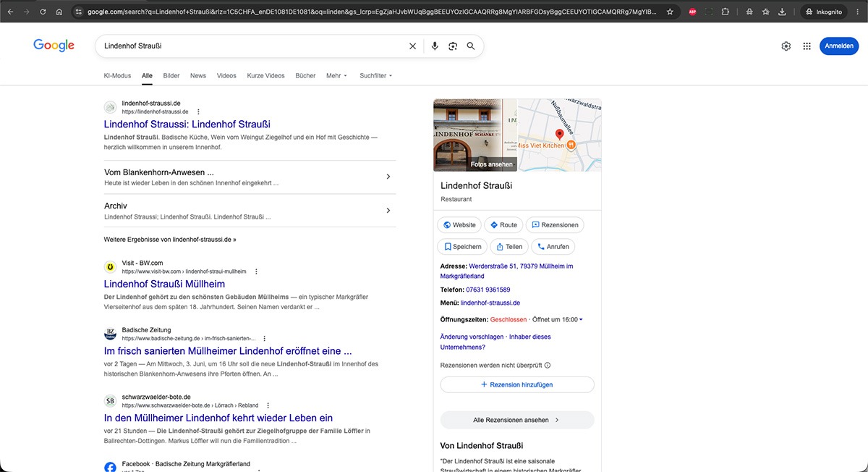Click the Badische Zeitung favicon
This screenshot has width=868, height=472.
click(110, 334)
